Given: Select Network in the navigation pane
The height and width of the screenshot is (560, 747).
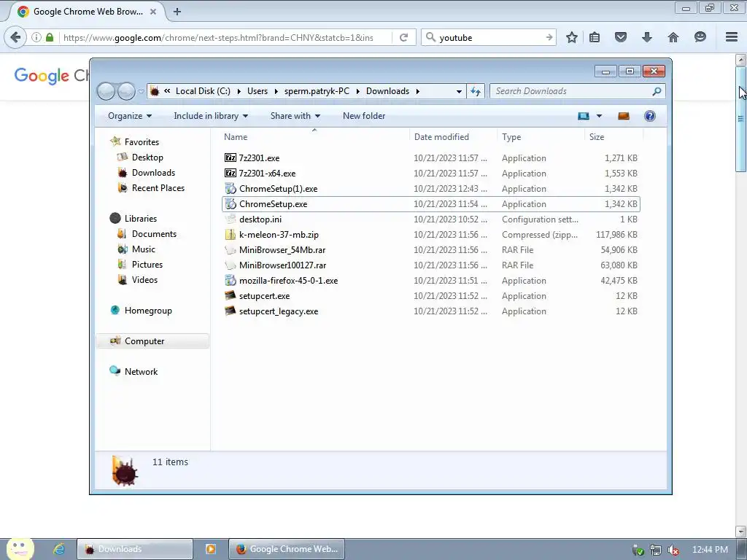Looking at the screenshot, I should pyautogui.click(x=141, y=371).
